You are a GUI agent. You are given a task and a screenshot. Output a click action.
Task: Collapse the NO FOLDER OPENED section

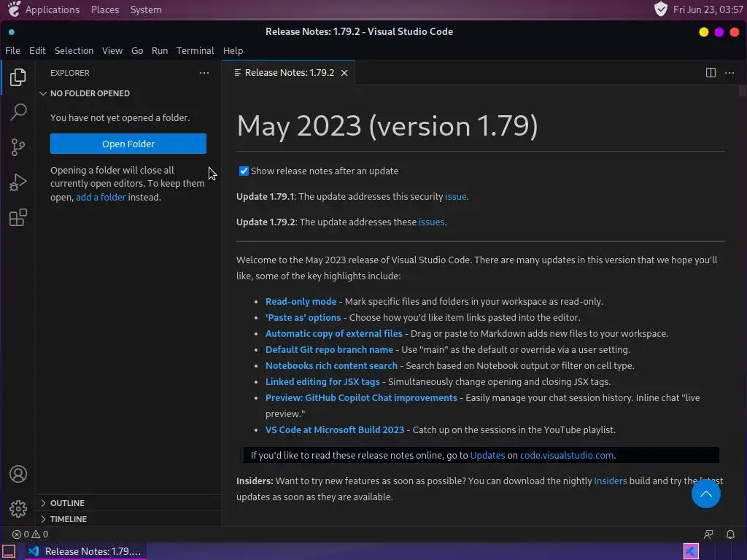coord(128,93)
